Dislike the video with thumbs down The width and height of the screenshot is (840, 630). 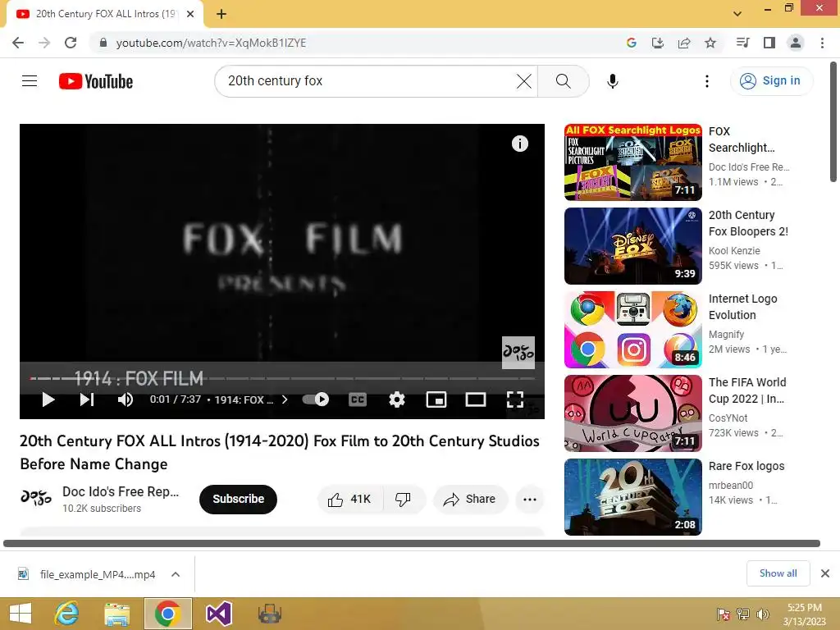pyautogui.click(x=403, y=500)
